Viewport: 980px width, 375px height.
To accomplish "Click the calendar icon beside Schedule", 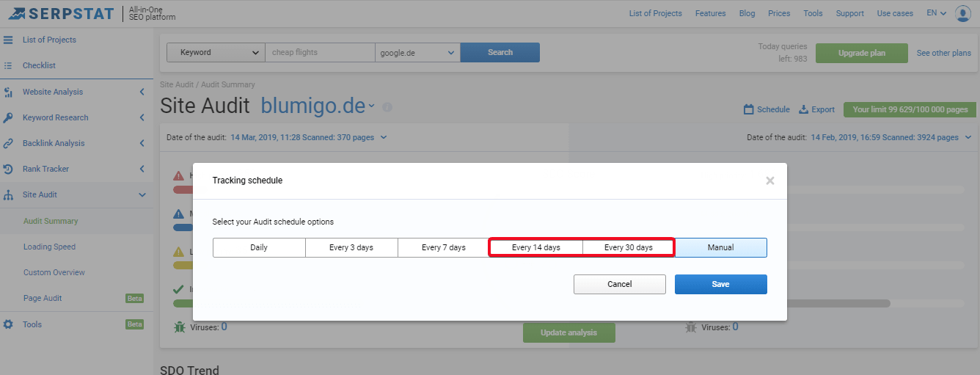I will point(749,109).
